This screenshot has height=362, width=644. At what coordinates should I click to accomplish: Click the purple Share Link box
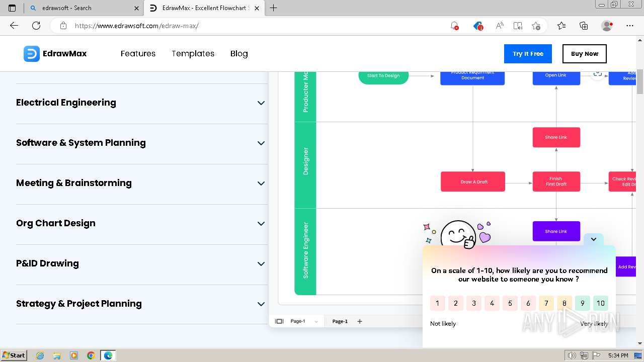tap(556, 231)
